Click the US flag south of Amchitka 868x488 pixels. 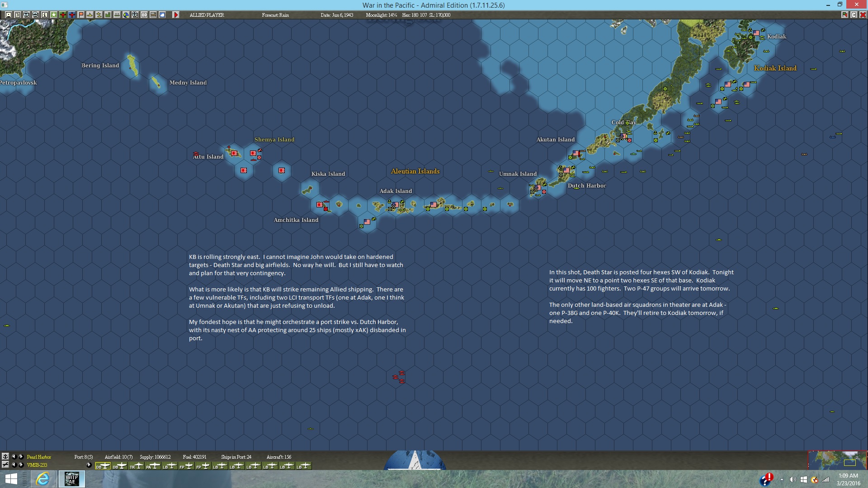tap(367, 222)
